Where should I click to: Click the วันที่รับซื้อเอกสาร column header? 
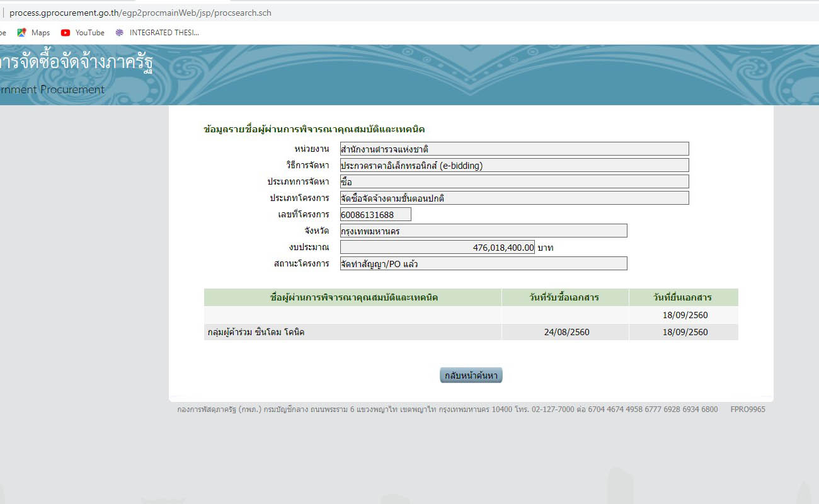pyautogui.click(x=564, y=297)
